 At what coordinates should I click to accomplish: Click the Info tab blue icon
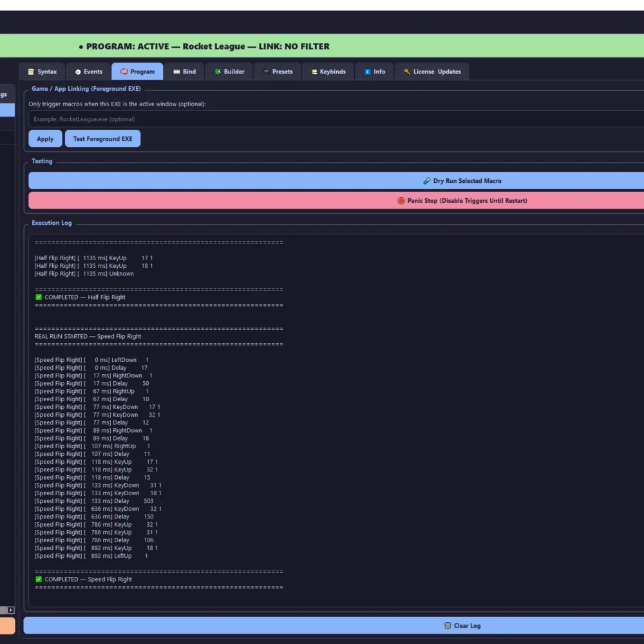point(367,71)
